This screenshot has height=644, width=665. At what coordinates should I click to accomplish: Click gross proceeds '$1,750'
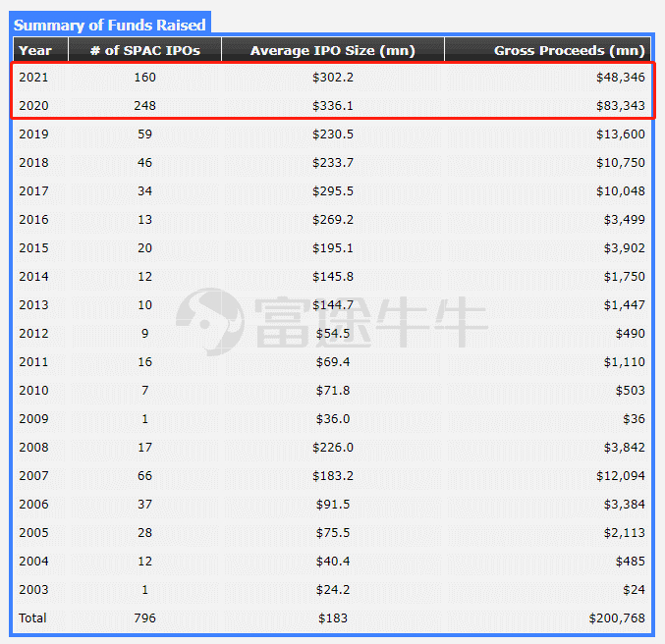625,277
